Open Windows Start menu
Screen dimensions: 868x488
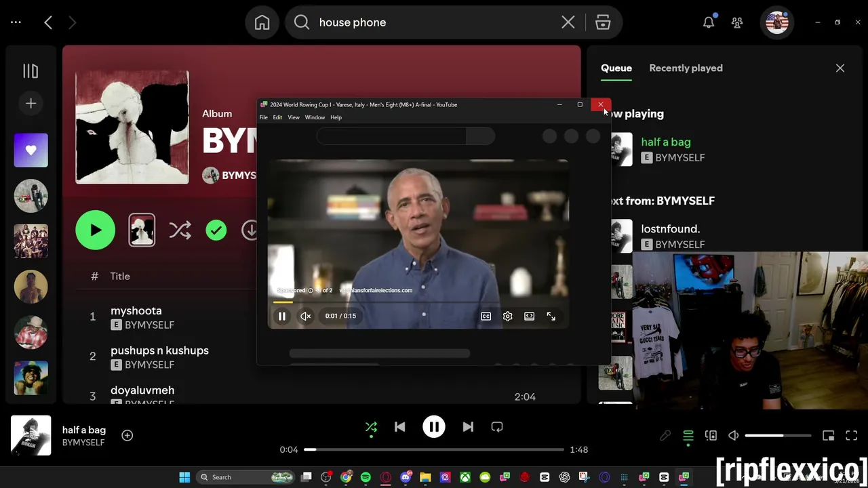pos(184,477)
